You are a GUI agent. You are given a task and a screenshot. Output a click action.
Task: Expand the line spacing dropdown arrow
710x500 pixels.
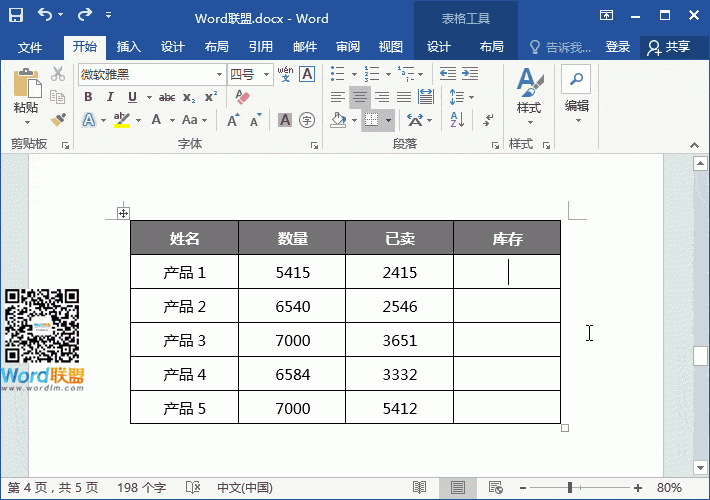click(x=471, y=97)
